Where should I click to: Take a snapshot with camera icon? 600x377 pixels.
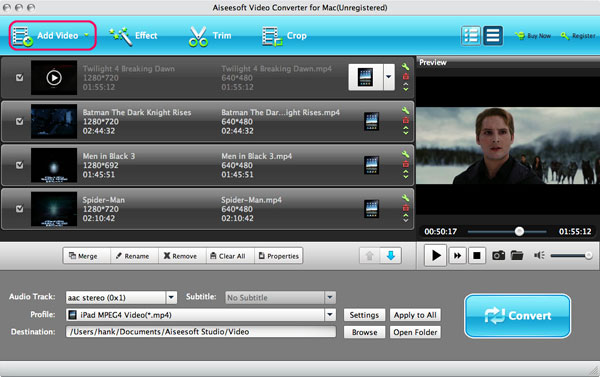[x=498, y=255]
